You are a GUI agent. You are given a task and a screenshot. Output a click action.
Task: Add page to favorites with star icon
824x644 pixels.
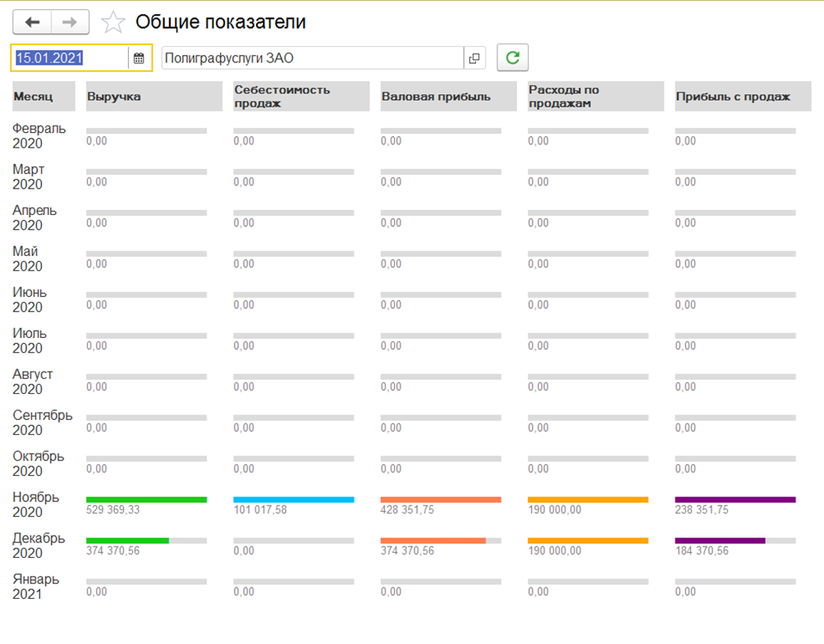click(112, 22)
